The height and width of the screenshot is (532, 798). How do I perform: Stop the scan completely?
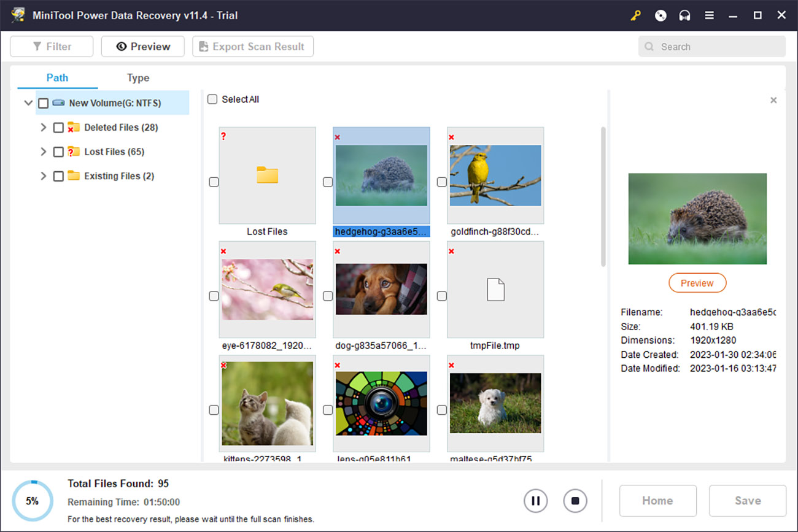click(x=575, y=501)
